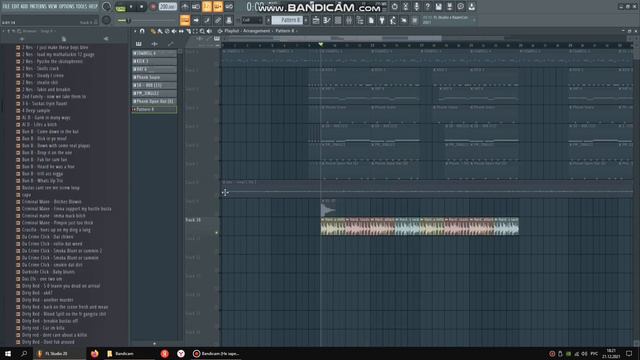The width and height of the screenshot is (640, 360).
Task: Show automation clips tab in picker panel
Action: pyautogui.click(x=171, y=44)
